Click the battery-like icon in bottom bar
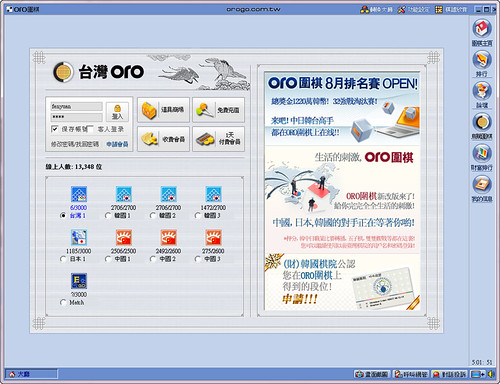The height and width of the screenshot is (384, 500). [x=478, y=374]
